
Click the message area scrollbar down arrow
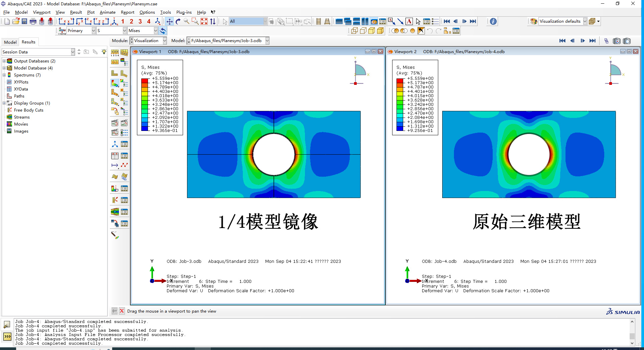(x=632, y=343)
